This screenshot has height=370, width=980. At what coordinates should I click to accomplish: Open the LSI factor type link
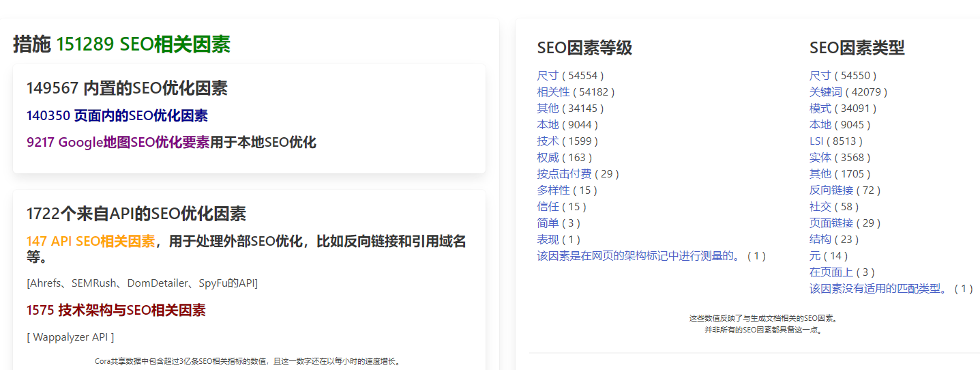click(816, 141)
